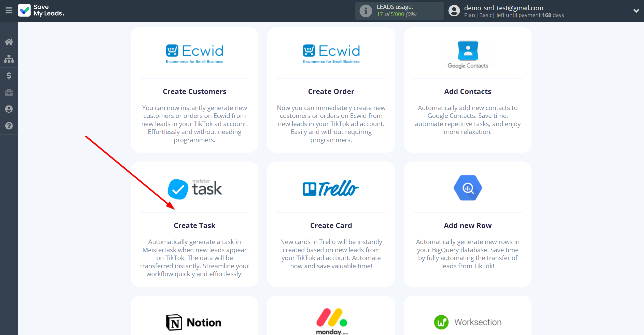Click the Ecwid Create Customers description text

[194, 124]
